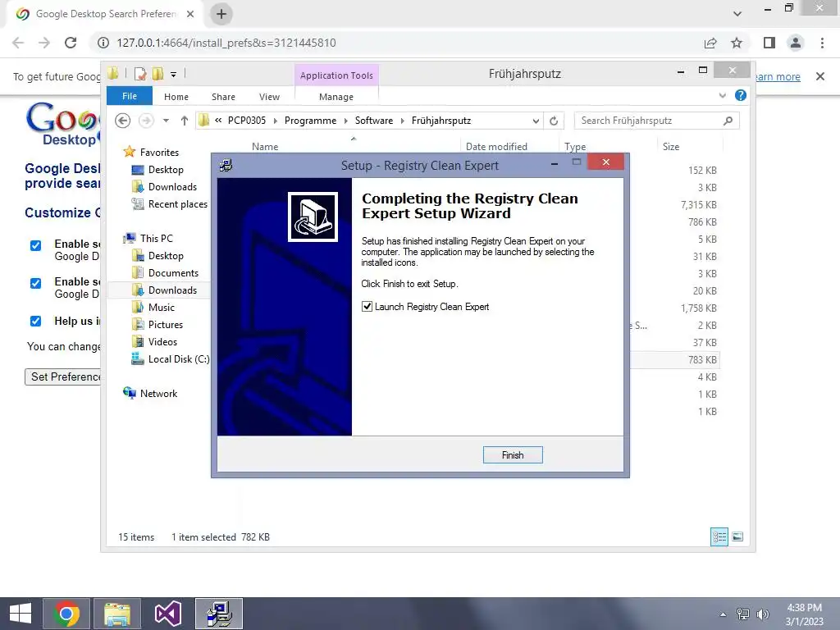
Task: Click the taskbar volume speaker icon
Action: pyautogui.click(x=763, y=614)
